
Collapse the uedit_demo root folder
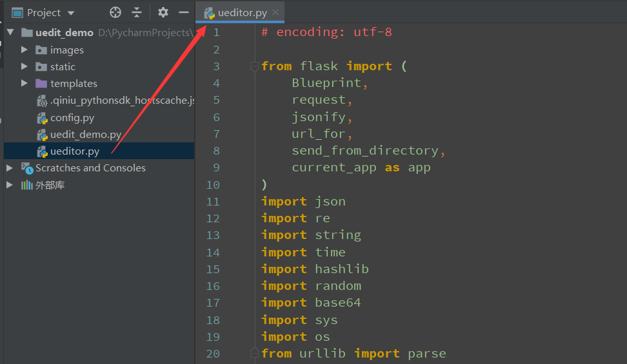tap(10, 32)
